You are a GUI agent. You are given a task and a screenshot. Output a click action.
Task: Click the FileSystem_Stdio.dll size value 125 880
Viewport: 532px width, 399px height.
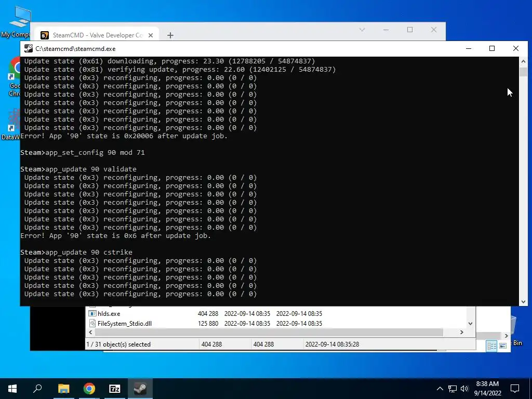coord(208,323)
